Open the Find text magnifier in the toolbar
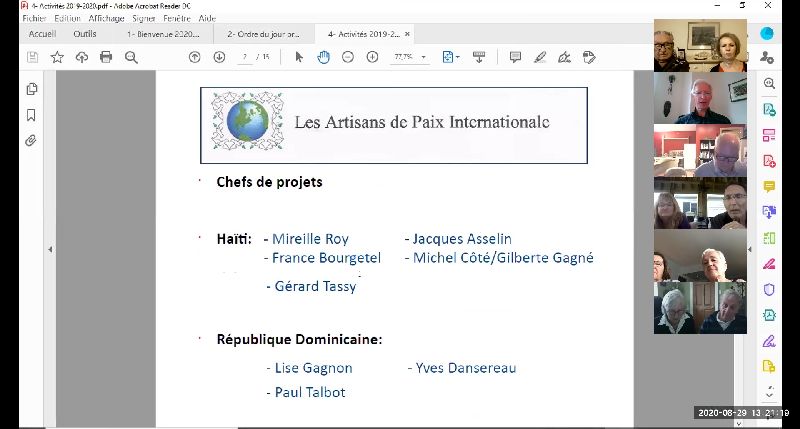Screen dimensions: 800x429 point(131,57)
